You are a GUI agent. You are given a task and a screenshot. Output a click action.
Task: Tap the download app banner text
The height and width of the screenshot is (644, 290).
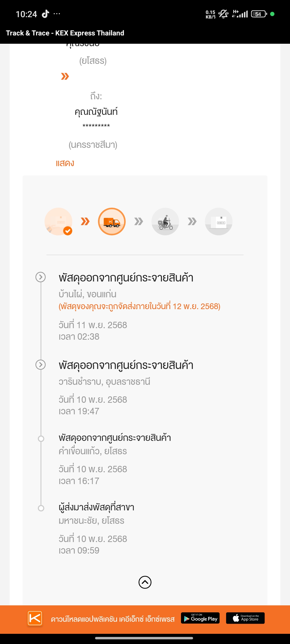tap(113, 619)
